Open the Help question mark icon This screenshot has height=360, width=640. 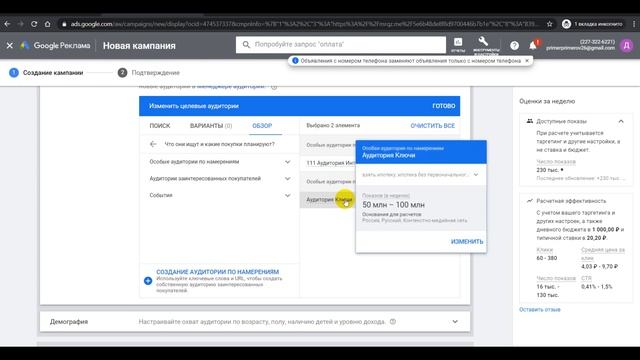point(514,45)
